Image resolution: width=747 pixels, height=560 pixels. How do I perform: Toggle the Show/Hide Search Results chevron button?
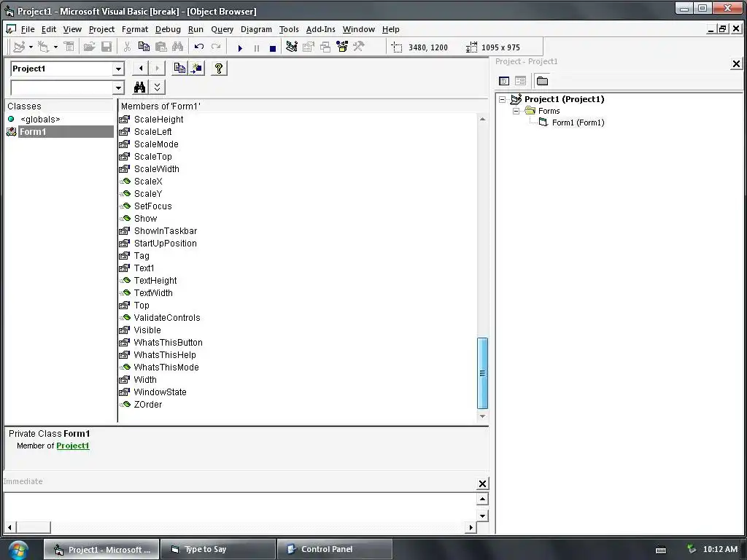[x=158, y=87]
